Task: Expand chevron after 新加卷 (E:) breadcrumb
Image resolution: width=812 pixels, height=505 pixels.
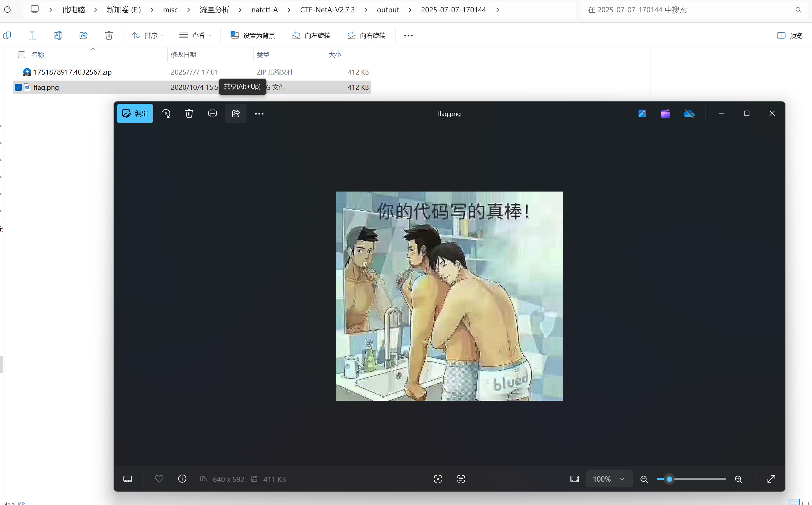Action: (152, 10)
